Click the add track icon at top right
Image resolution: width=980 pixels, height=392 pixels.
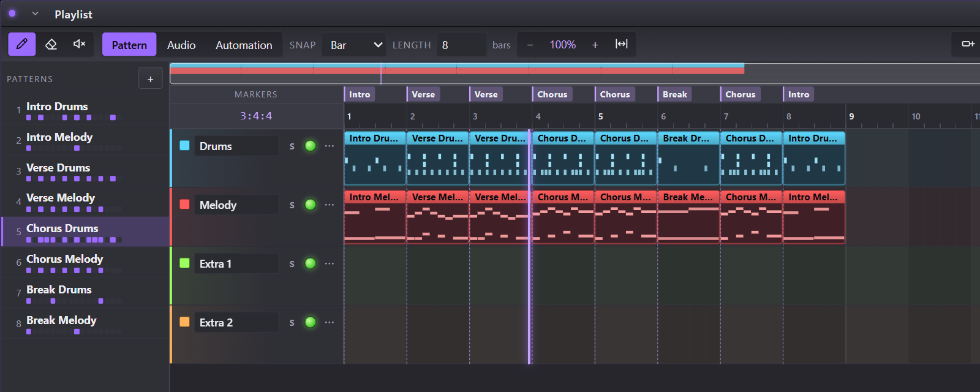tap(968, 44)
